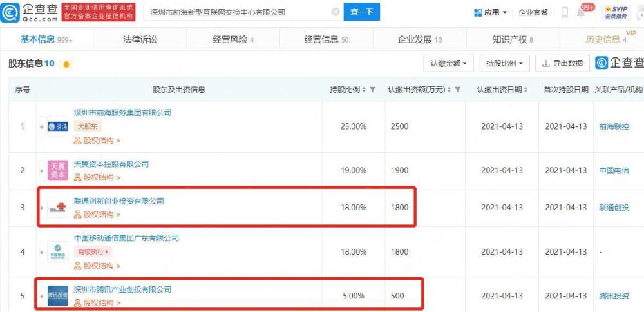
Task: Click the Qcc.com logo icon
Action: point(10,13)
